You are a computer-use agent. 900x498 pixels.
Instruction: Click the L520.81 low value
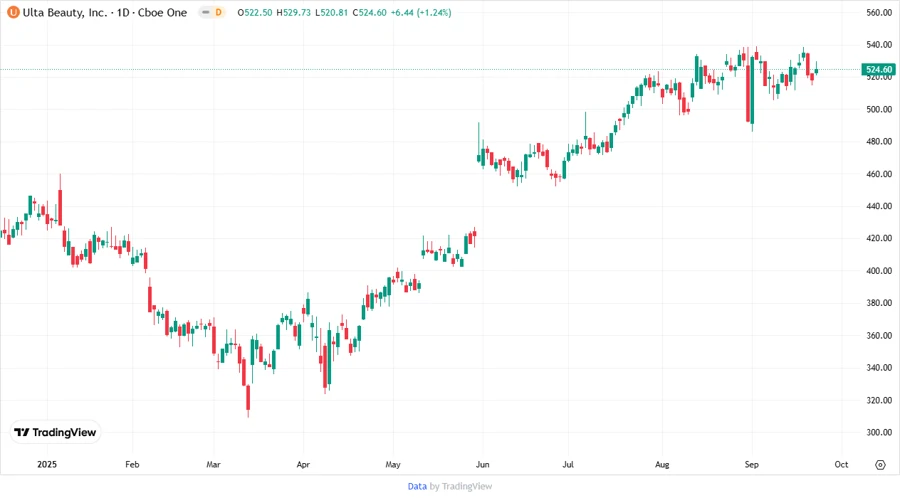(x=331, y=12)
